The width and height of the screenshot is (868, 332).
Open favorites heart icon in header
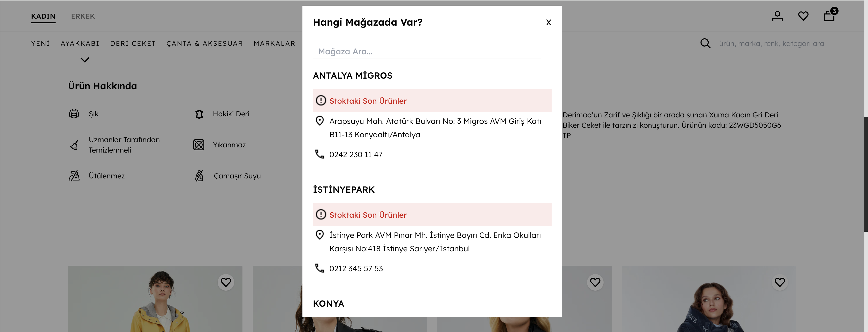803,16
